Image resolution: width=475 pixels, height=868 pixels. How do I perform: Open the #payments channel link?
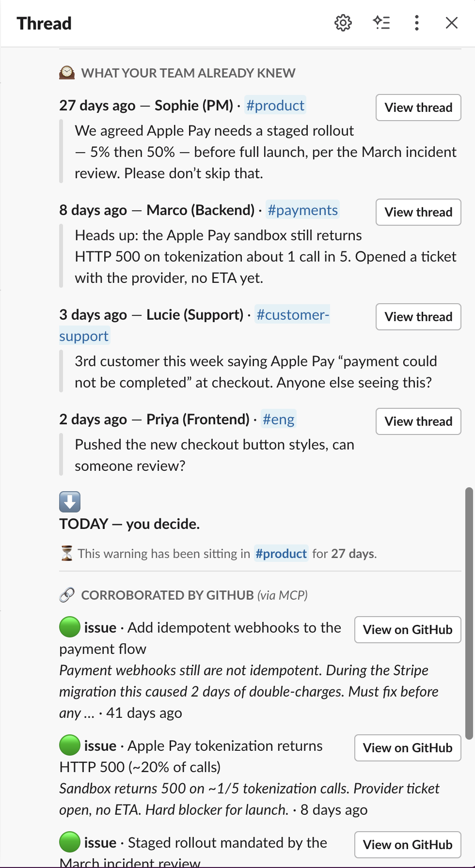[302, 210]
